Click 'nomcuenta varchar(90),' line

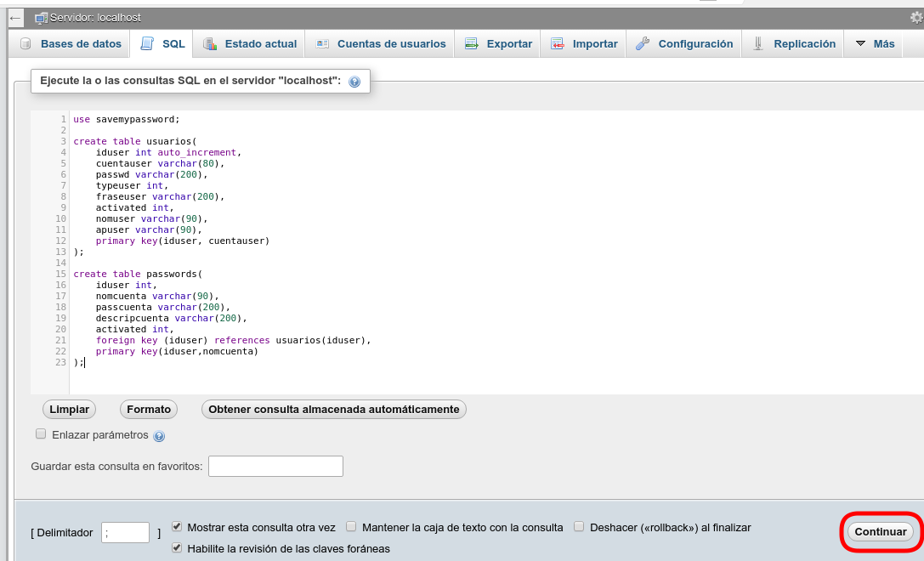point(157,297)
